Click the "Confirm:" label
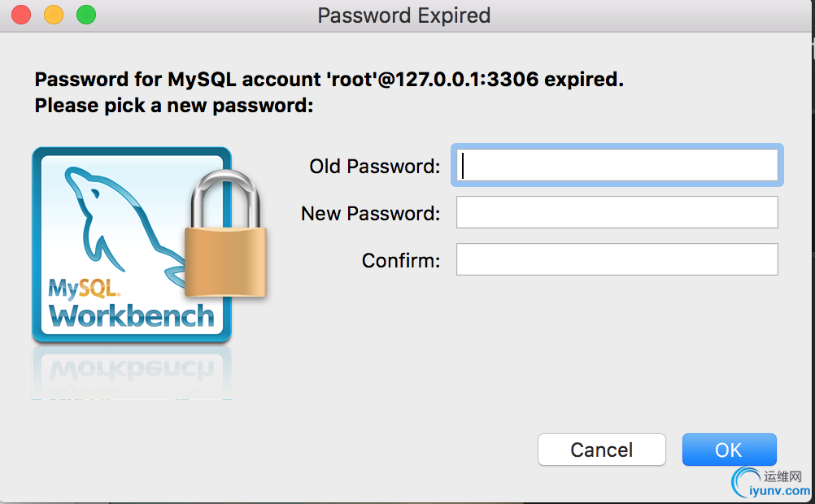 [x=401, y=260]
